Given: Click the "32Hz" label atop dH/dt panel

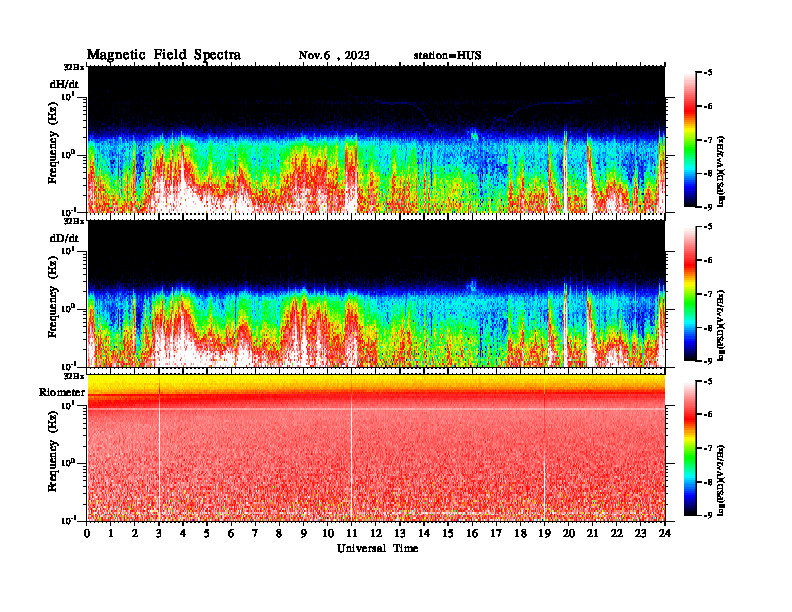Looking at the screenshot, I should (74, 67).
